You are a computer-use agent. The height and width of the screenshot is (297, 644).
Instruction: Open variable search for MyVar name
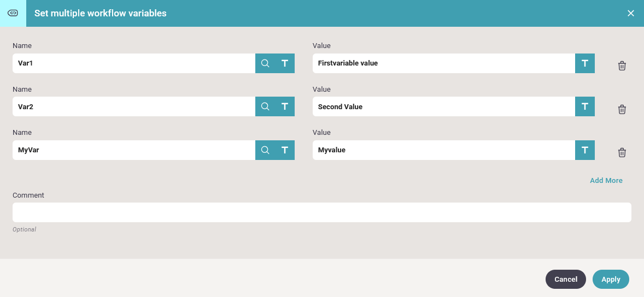pos(265,150)
